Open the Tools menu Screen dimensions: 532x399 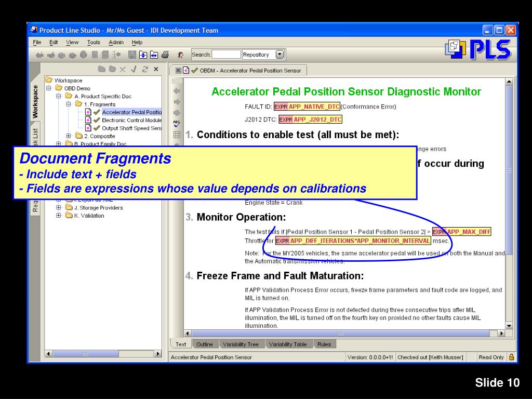[94, 43]
